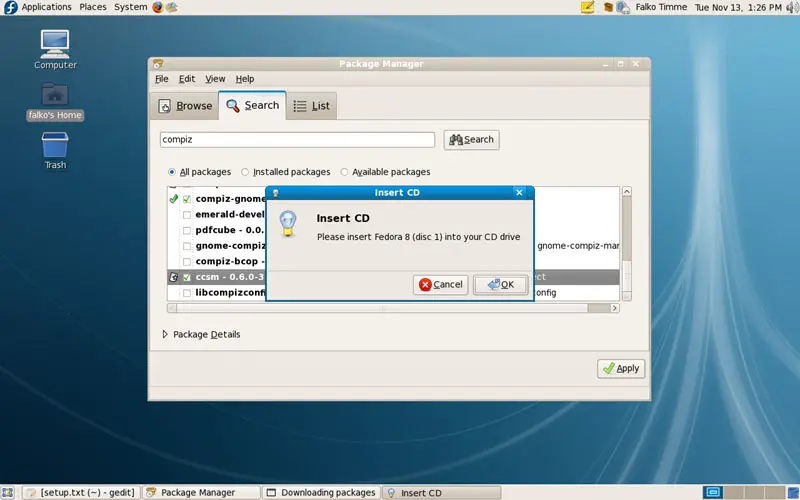The image size is (800, 500).
Task: Open the System menu
Action: (131, 7)
